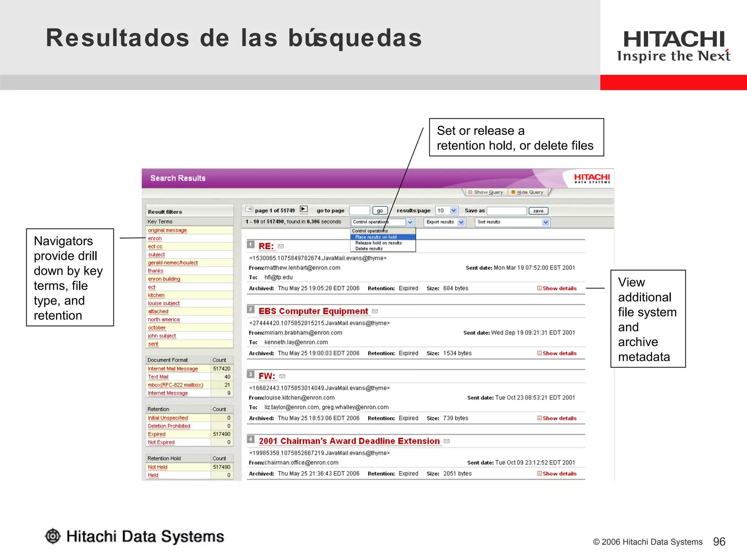The width and height of the screenshot is (747, 560).
Task: Click envelope icon next to EBS Computer Equipment
Action: tap(375, 311)
